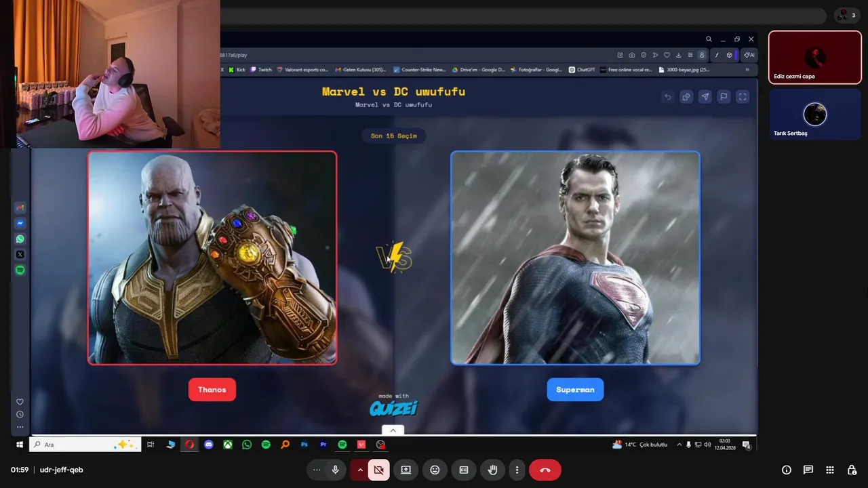Open WhatsApp from the browser sidebar
Image resolution: width=868 pixels, height=488 pixels.
(x=20, y=239)
